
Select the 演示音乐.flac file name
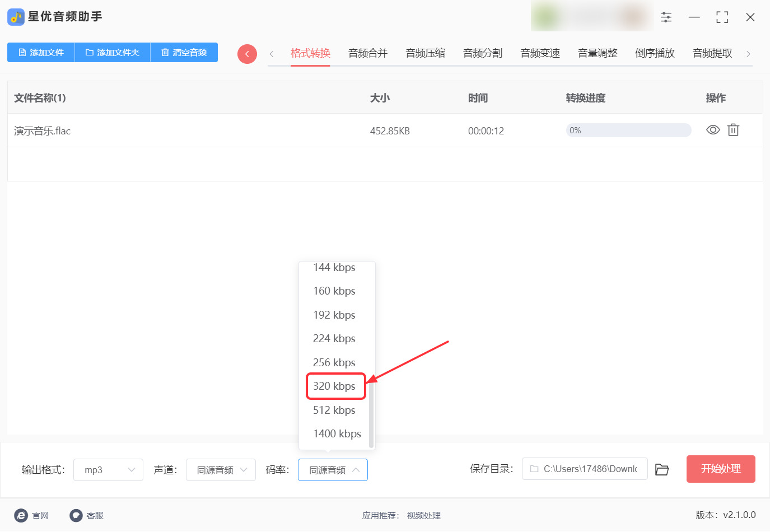[43, 130]
